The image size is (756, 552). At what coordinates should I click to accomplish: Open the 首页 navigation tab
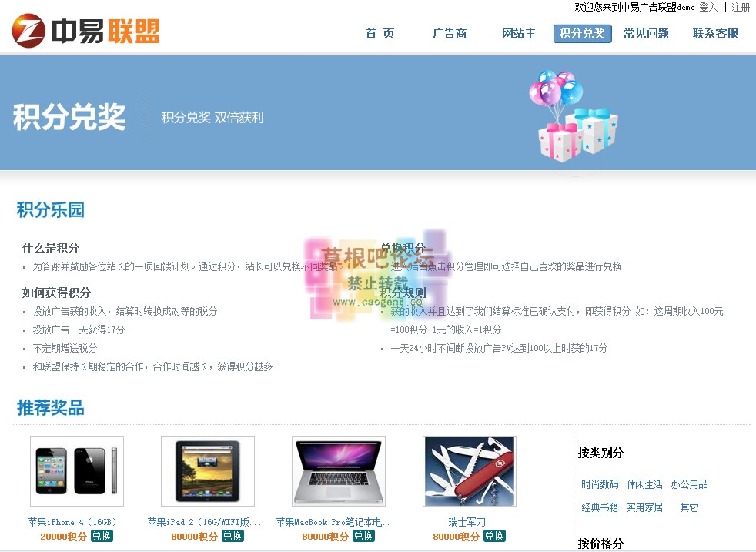click(x=380, y=34)
